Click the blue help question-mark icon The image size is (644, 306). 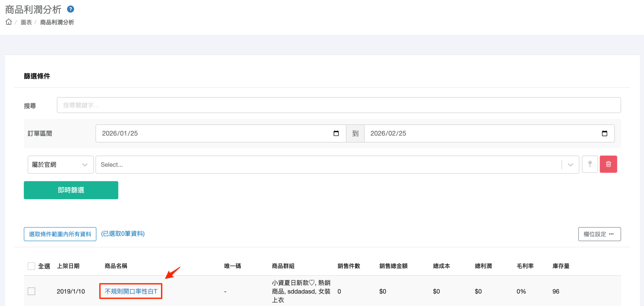point(70,9)
